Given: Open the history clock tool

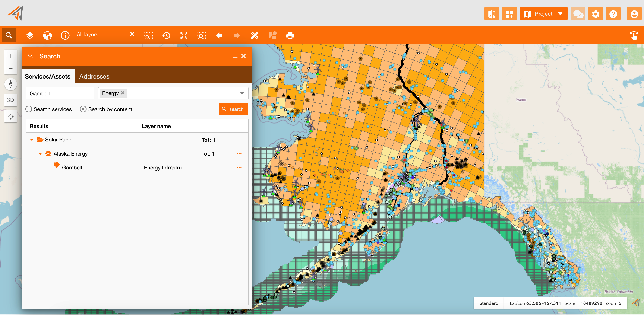Looking at the screenshot, I should pos(166,35).
